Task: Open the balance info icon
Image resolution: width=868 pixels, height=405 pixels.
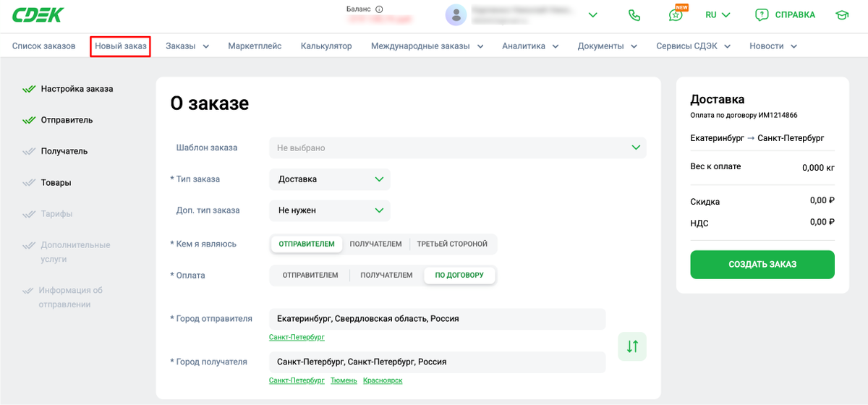Action: pyautogui.click(x=379, y=9)
